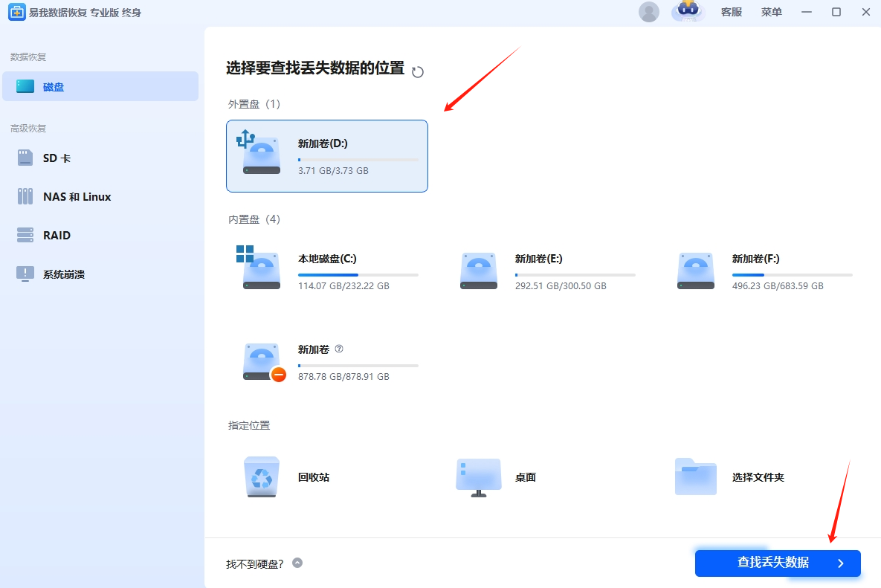The width and height of the screenshot is (881, 588).
Task: Open the 选择文件夹 folder picker
Action: pyautogui.click(x=696, y=476)
